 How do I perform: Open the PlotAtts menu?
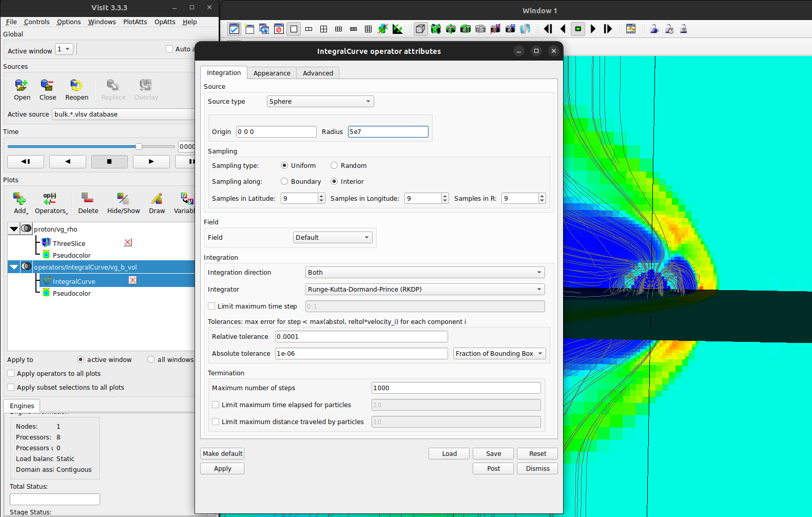(135, 22)
